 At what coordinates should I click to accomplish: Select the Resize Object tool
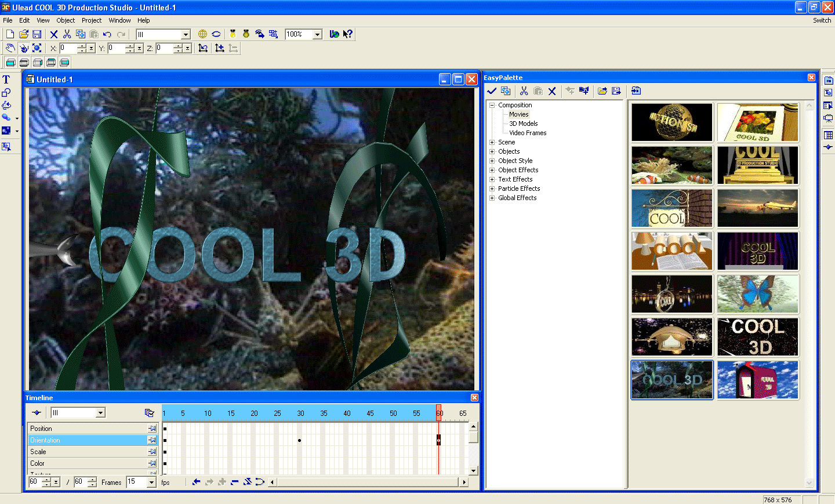37,48
